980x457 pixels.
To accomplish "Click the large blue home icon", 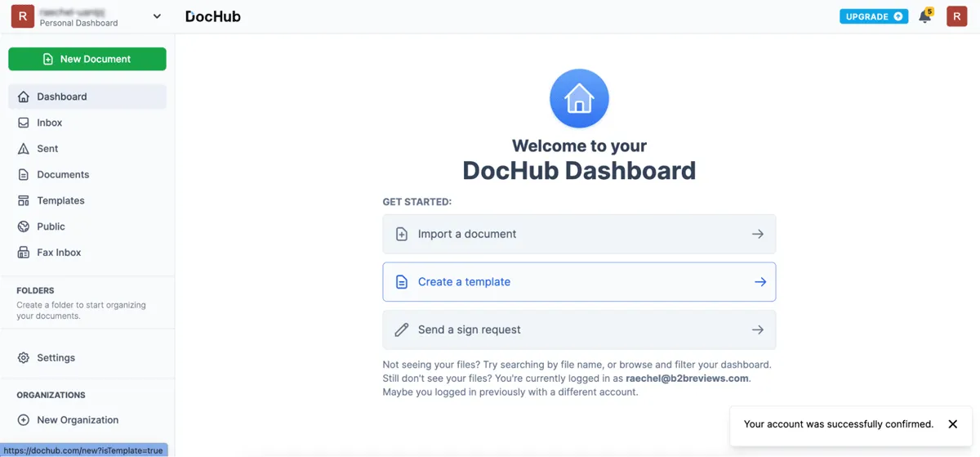I will (x=579, y=99).
